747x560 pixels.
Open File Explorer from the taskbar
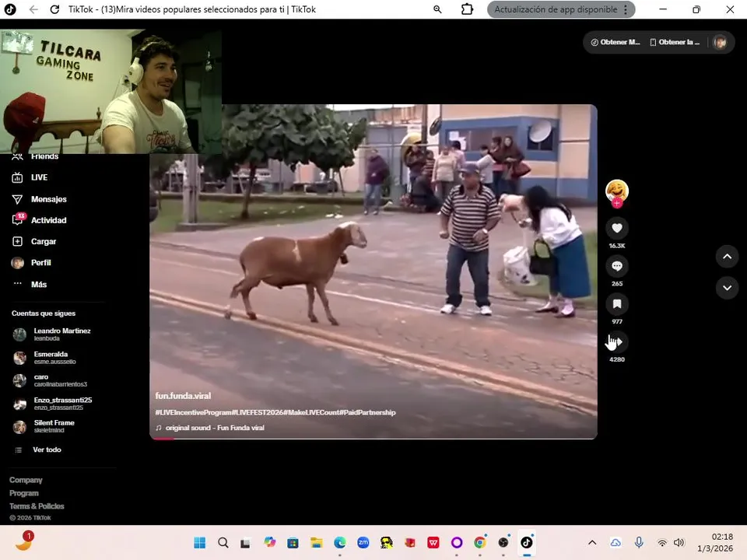(x=317, y=542)
